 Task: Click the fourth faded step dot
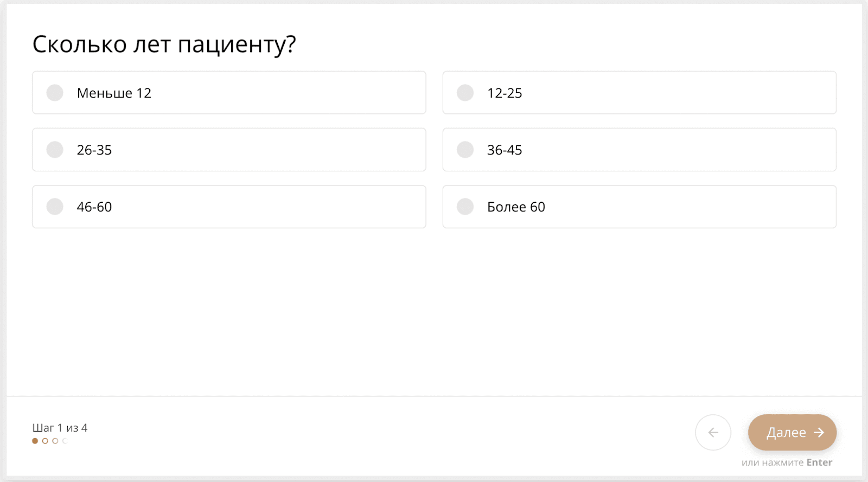pyautogui.click(x=65, y=441)
